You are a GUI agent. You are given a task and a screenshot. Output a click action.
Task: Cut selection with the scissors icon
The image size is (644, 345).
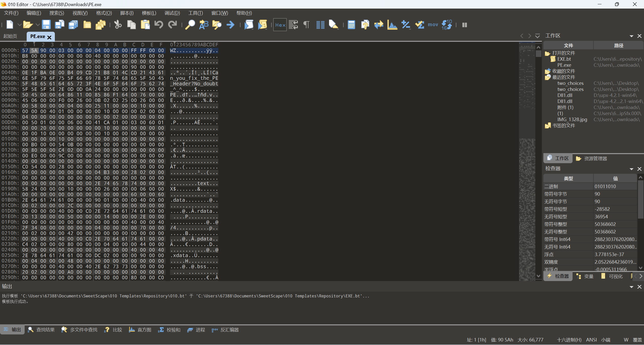tap(118, 25)
